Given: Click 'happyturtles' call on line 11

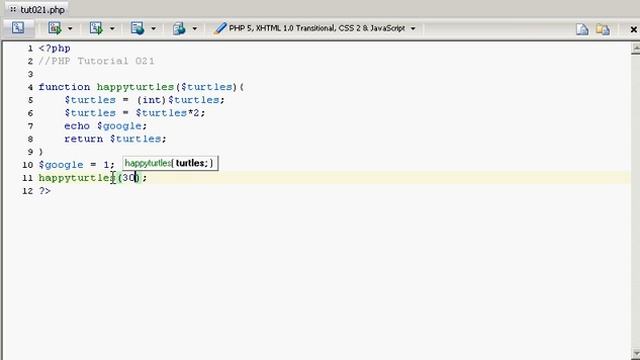Looking at the screenshot, I should (x=77, y=178).
